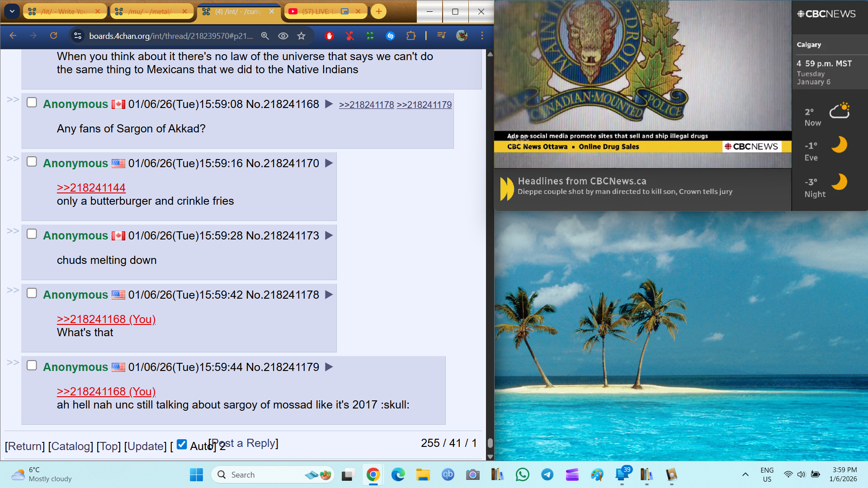Click the >>218241144 quote link
Screen dimensions: 868x488
click(91, 188)
